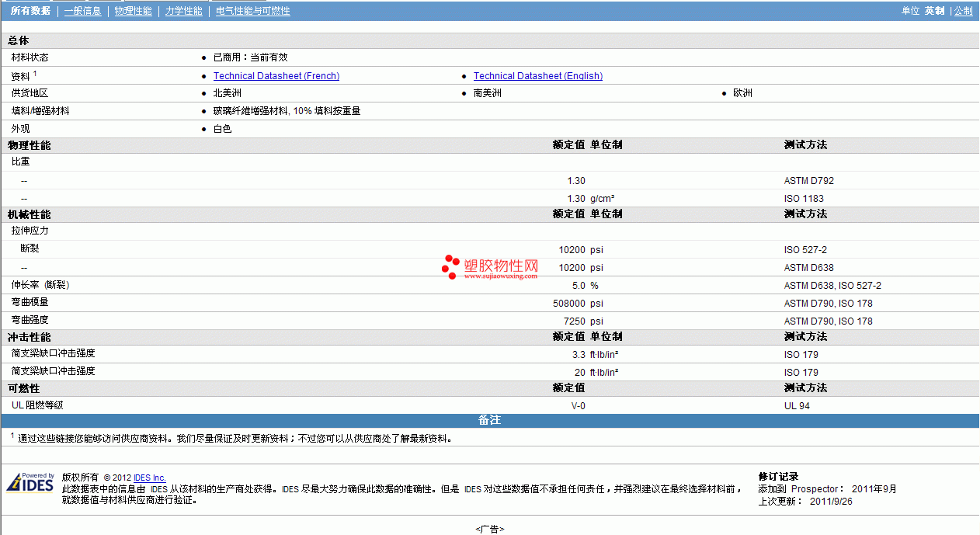Click the g/cm³ unit cell
This screenshot has width=980, height=535.
pyautogui.click(x=603, y=199)
